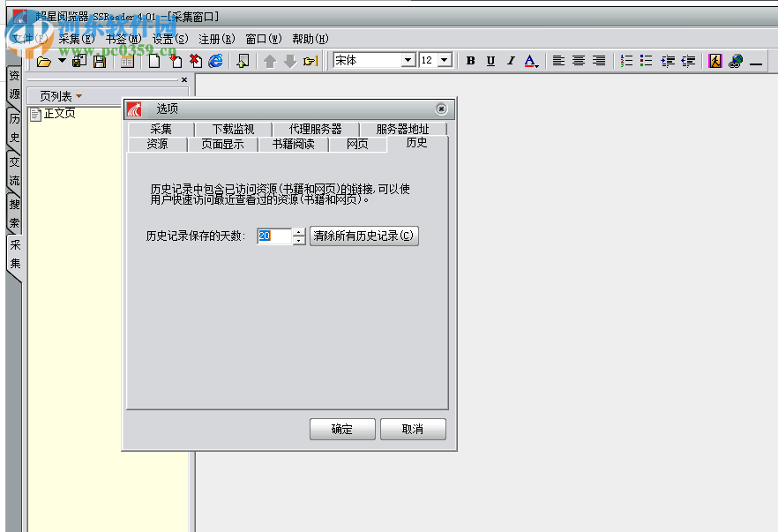Viewport: 778px width, 532px height.
Task: Click the first indent arrow icon
Action: [x=668, y=61]
